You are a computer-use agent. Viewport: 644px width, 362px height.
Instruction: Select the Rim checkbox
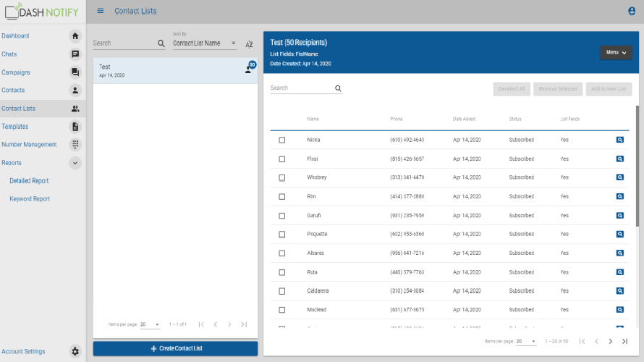click(281, 197)
